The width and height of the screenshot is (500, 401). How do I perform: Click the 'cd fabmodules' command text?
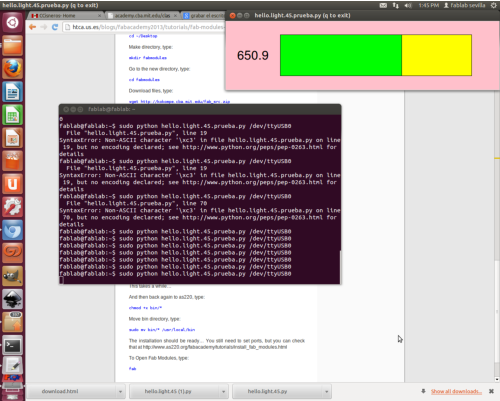click(144, 80)
